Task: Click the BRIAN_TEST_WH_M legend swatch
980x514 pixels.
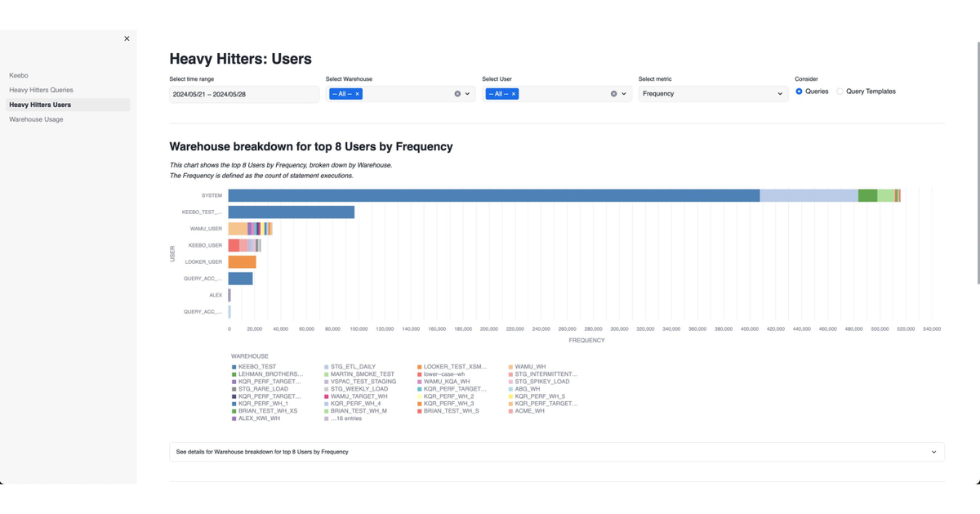Action: pos(327,411)
